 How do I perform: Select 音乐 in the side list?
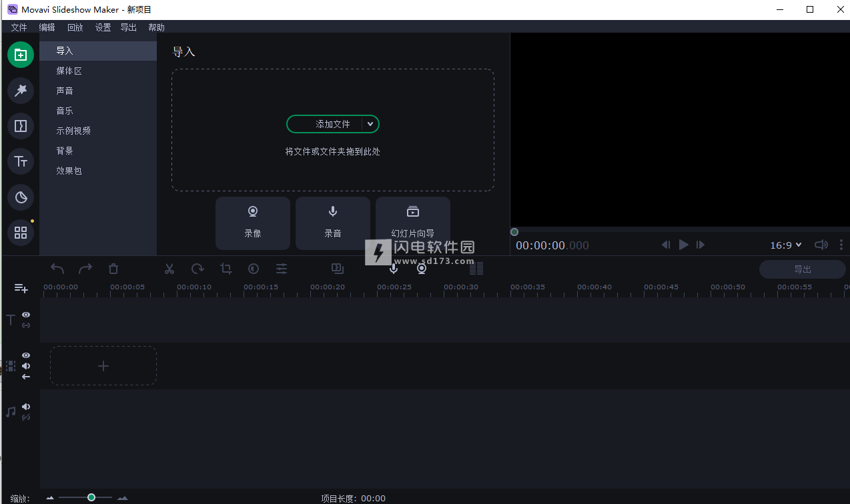click(98, 111)
